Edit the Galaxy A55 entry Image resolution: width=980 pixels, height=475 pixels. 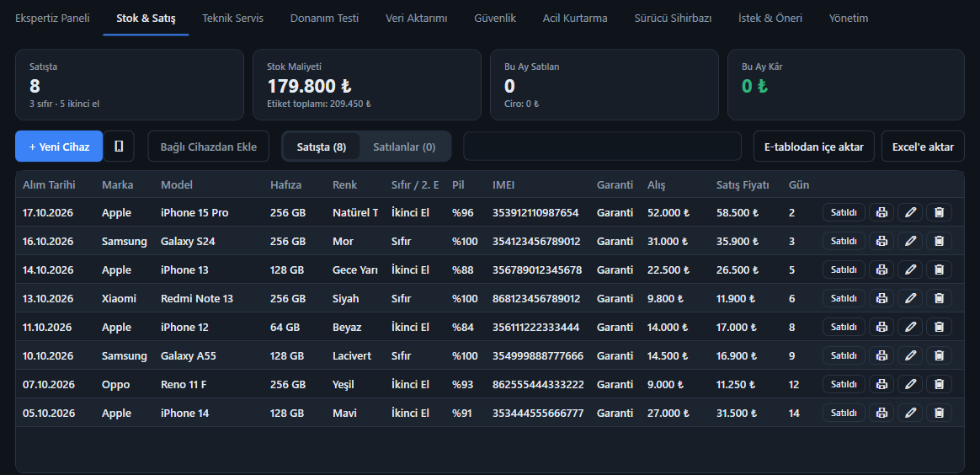910,355
